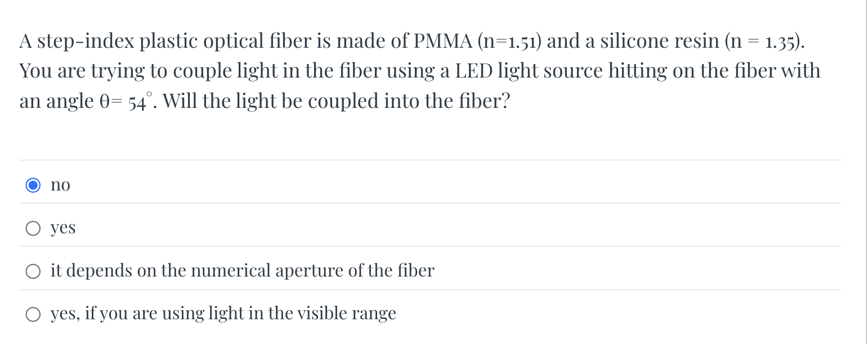The image size is (868, 344).
Task: Click the filled radio circle beside "no"
Action: [x=33, y=184]
